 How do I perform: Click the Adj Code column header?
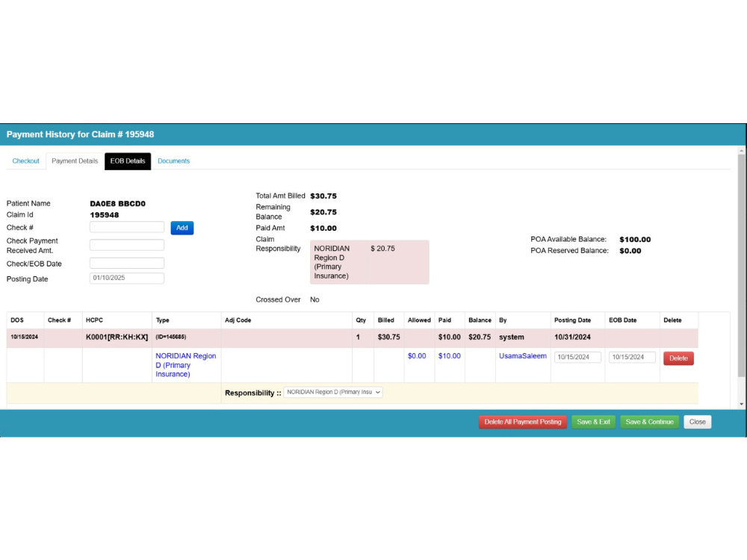tap(238, 320)
